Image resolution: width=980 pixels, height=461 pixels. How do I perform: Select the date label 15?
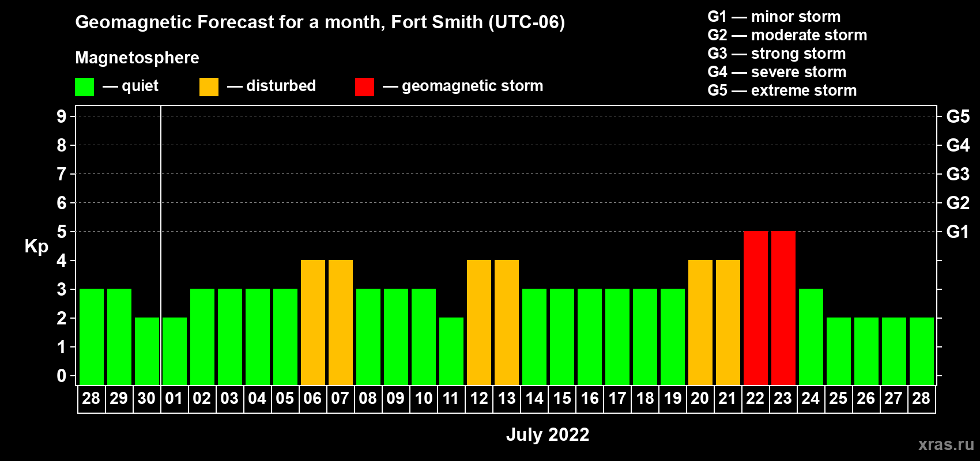coord(561,399)
